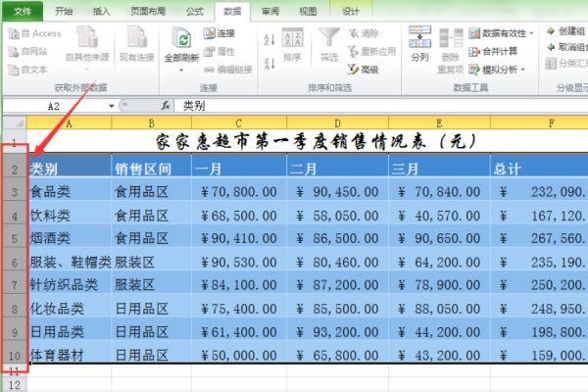Viewport: 588px width, 392px height.
Task: Click cell 服装、鞋帽类
Action: click(69, 259)
